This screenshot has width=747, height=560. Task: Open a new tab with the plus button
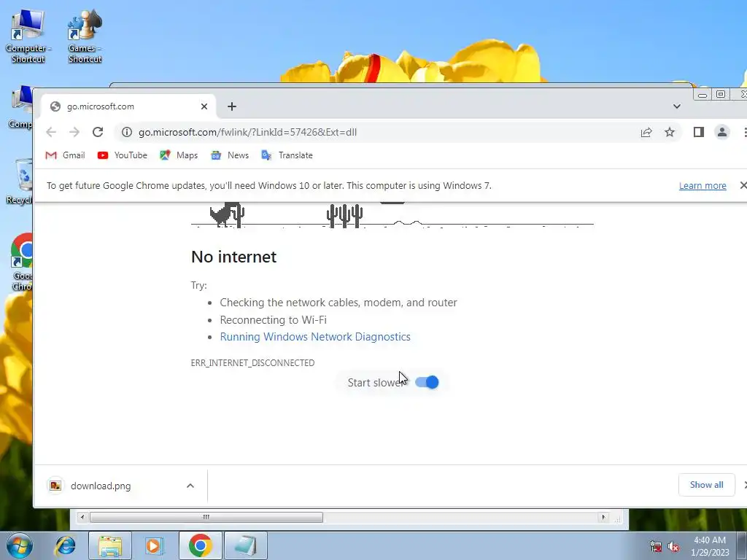232,106
